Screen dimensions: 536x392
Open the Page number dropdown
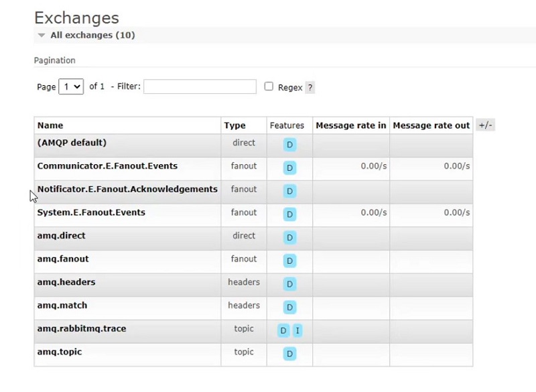tap(71, 86)
